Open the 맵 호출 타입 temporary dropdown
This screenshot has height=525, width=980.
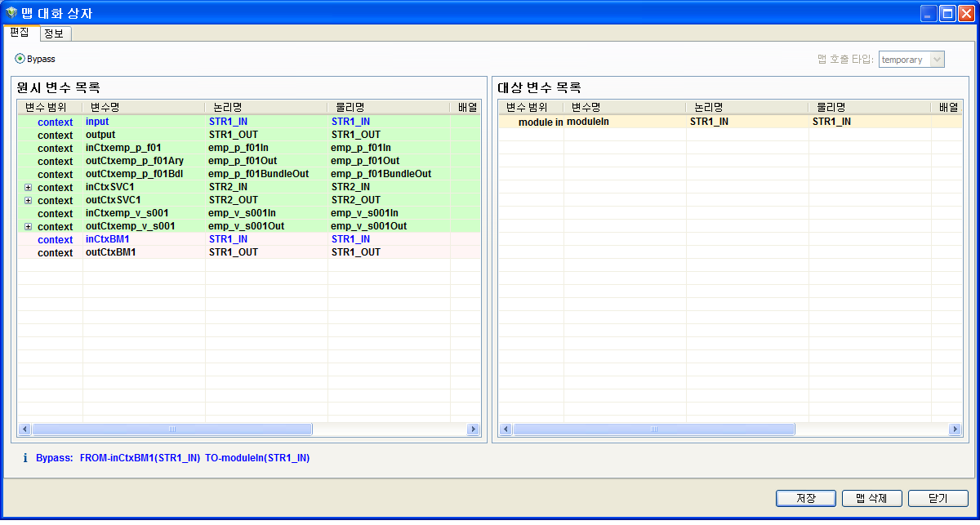(x=937, y=59)
